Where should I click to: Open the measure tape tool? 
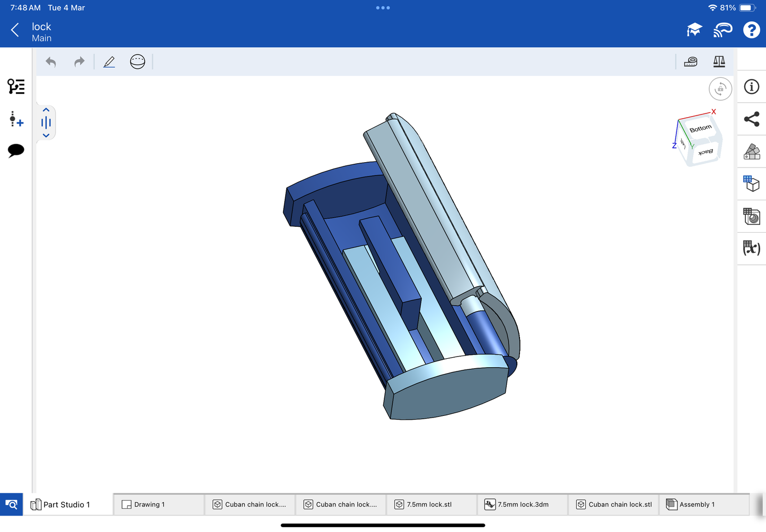click(x=691, y=62)
